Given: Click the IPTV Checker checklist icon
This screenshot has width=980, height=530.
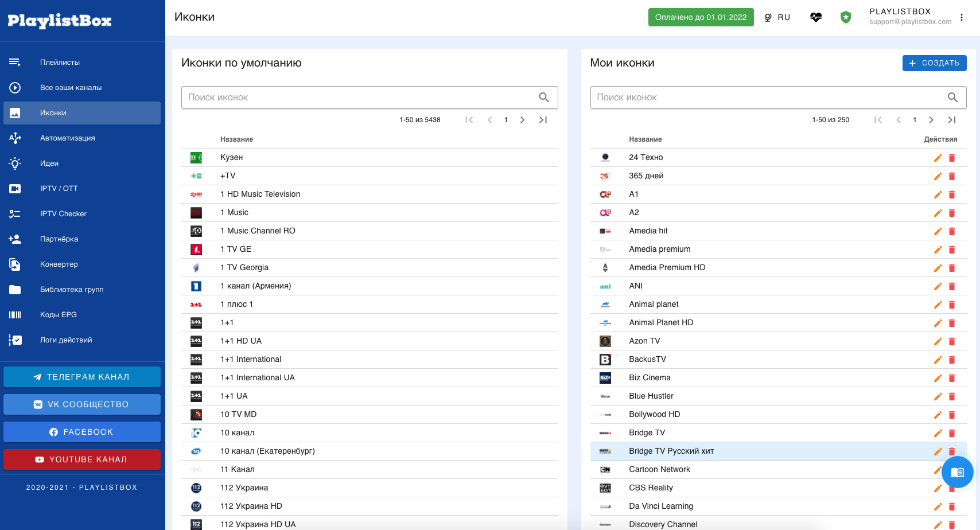Looking at the screenshot, I should coord(15,214).
